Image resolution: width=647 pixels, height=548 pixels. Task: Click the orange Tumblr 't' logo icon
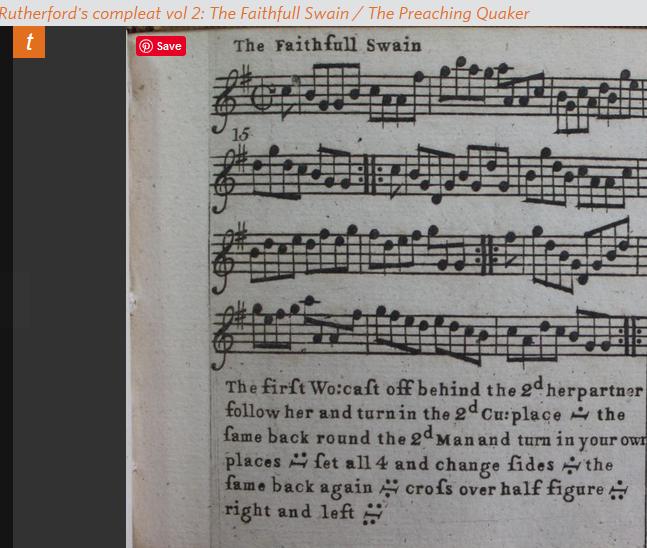(29, 42)
